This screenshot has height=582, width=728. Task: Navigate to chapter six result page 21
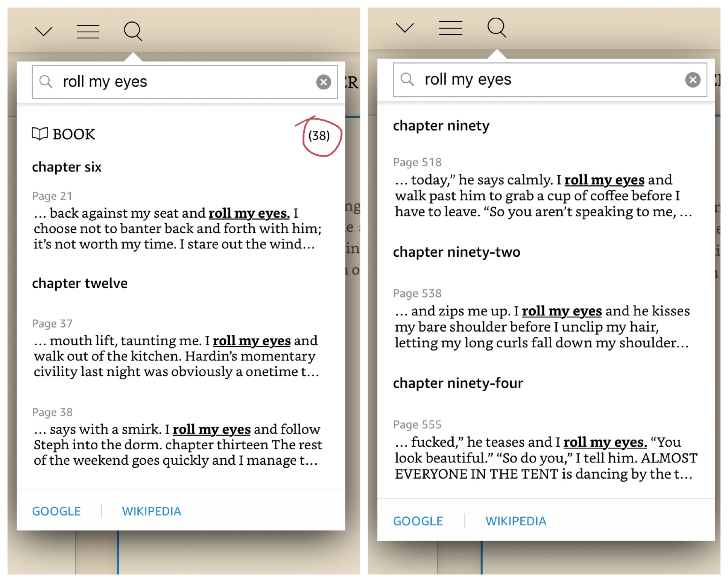click(x=172, y=220)
